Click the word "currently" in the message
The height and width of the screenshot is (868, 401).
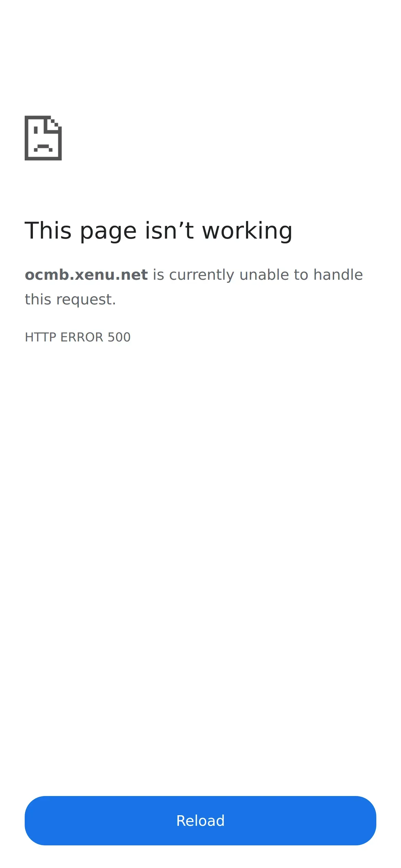202,275
